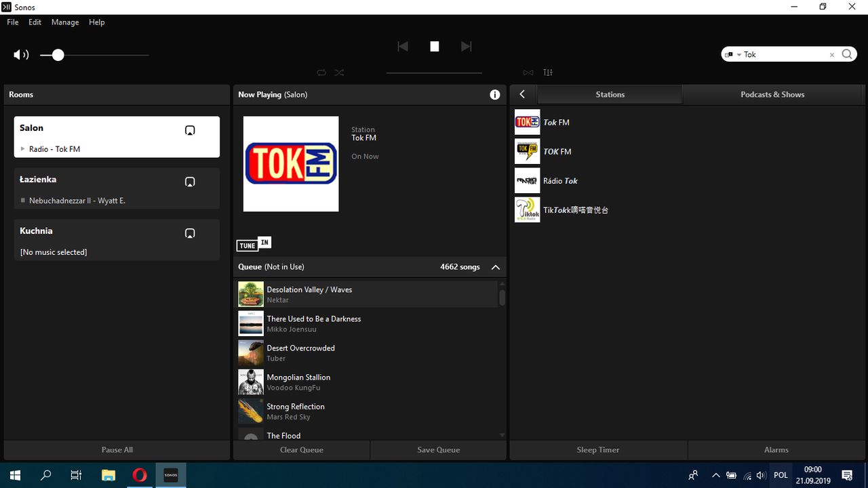Screen dimensions: 868x488
Task: Open the equalizer settings icon
Action: point(548,73)
